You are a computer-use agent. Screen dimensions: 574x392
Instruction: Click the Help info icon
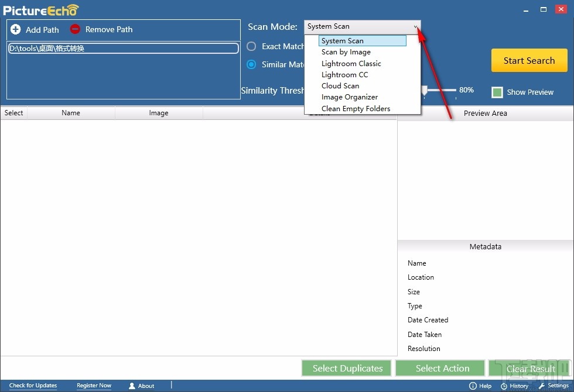tap(473, 386)
